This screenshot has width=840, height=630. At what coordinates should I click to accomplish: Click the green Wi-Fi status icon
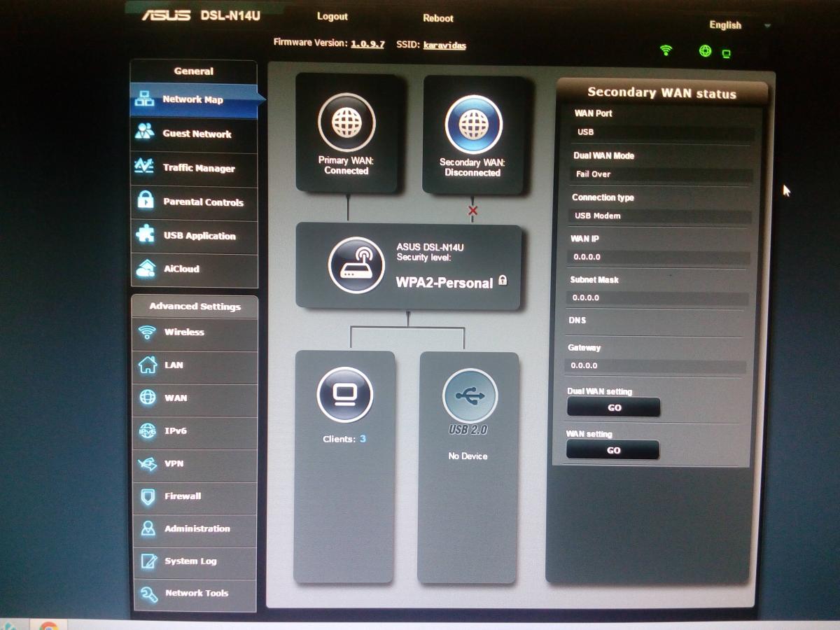tap(666, 50)
